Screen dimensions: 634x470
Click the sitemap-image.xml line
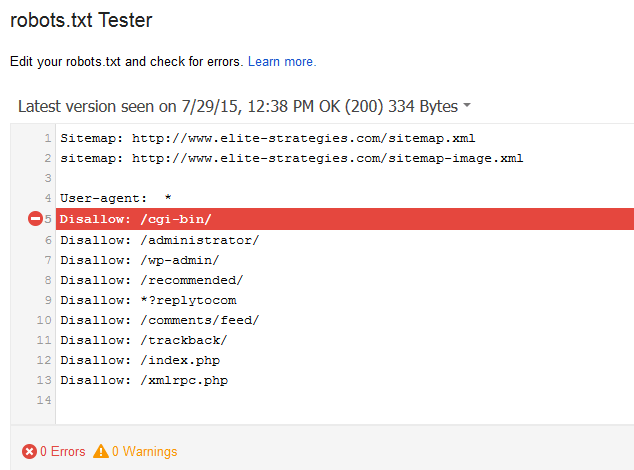click(291, 158)
